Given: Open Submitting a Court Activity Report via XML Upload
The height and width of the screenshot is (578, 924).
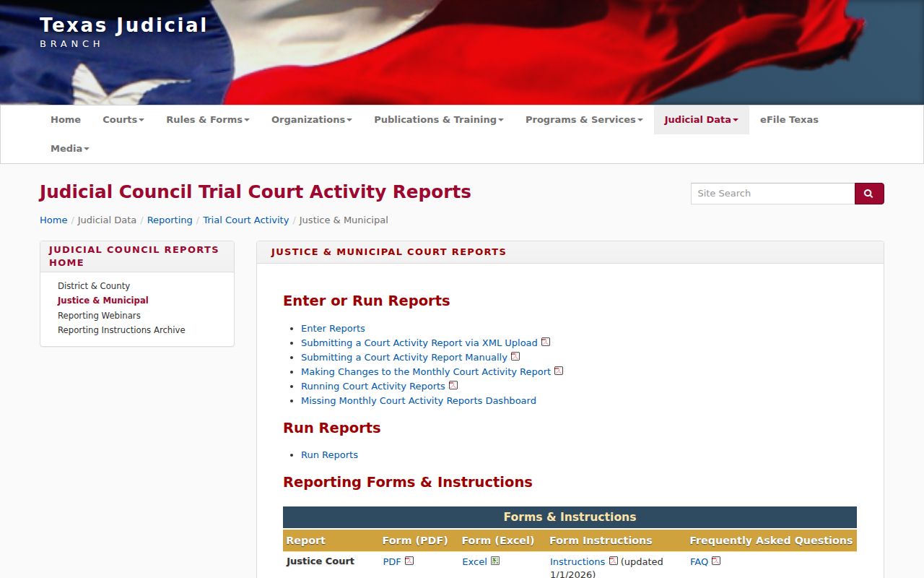Looking at the screenshot, I should [x=419, y=342].
